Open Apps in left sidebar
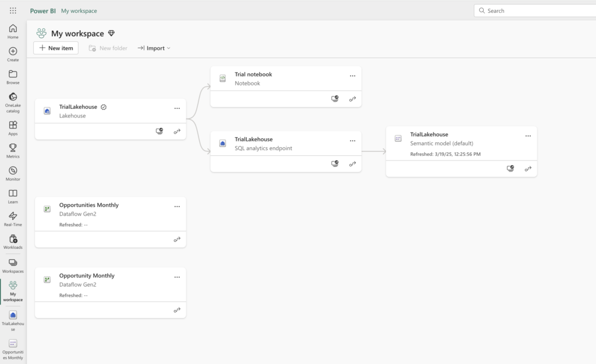The width and height of the screenshot is (596, 364). coord(13,129)
